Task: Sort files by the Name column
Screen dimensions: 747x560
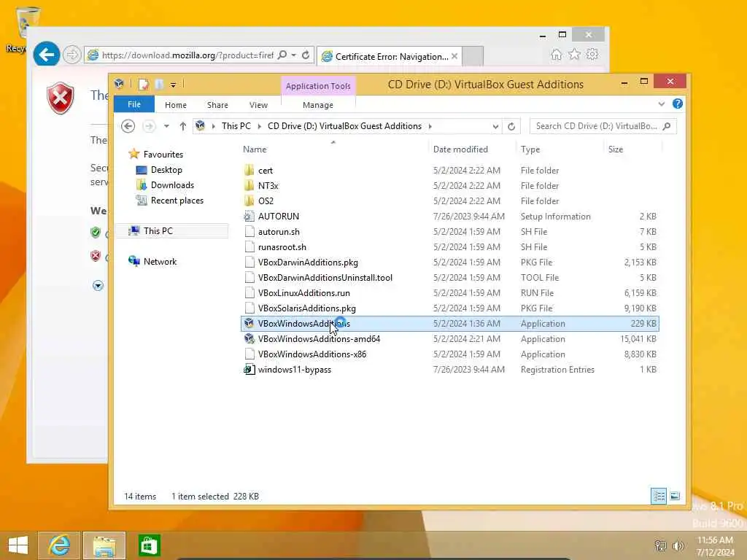Action: 255,149
